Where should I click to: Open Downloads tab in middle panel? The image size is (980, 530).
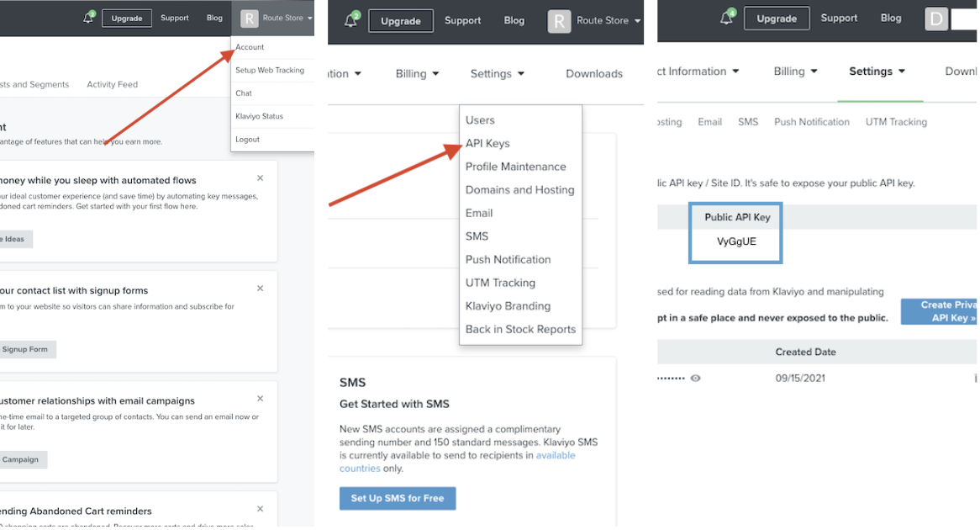click(593, 74)
